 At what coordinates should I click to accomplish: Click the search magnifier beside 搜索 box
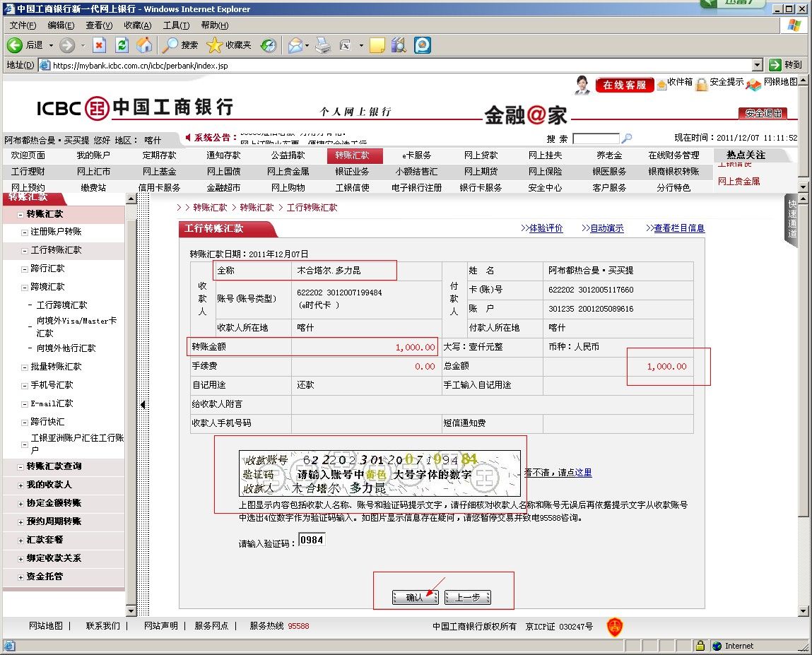(627, 138)
